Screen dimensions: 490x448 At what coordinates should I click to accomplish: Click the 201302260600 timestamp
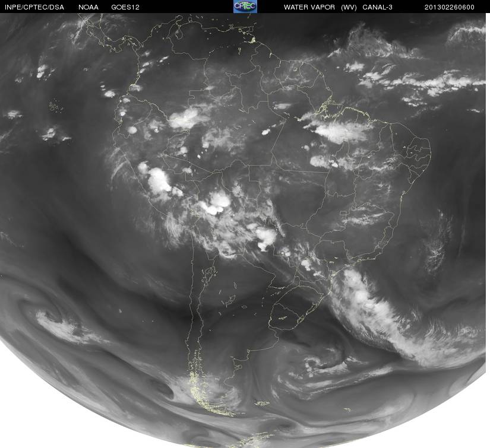click(450, 7)
